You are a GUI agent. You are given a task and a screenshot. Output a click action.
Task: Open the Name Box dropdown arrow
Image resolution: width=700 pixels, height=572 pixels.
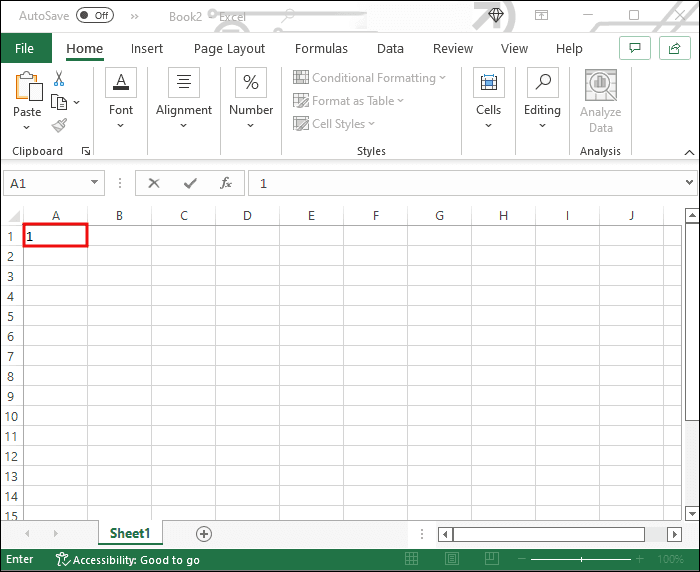94,182
